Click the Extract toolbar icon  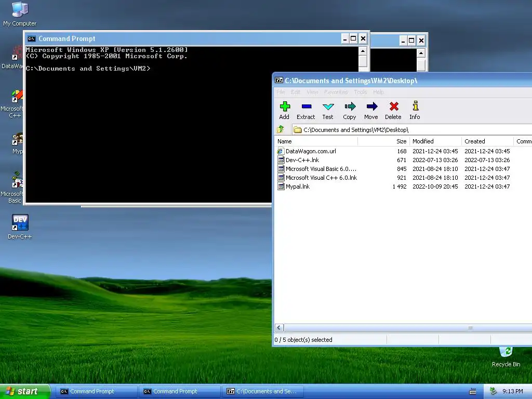coord(305,111)
